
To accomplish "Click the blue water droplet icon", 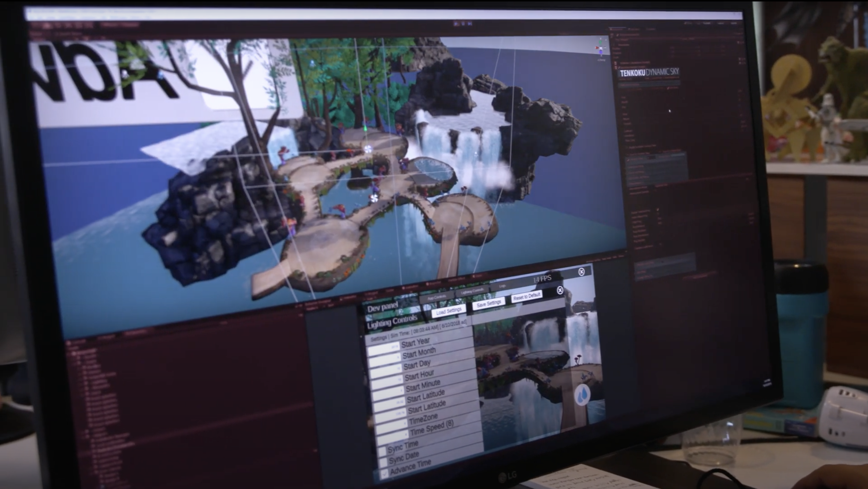I will tap(583, 395).
